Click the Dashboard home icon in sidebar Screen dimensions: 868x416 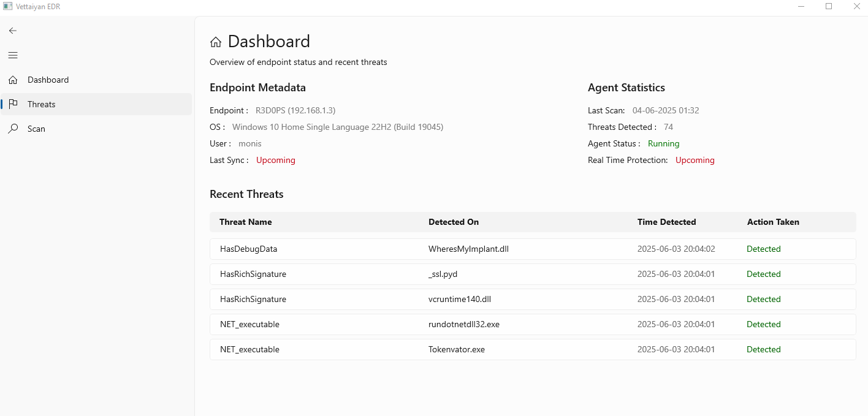pos(13,80)
